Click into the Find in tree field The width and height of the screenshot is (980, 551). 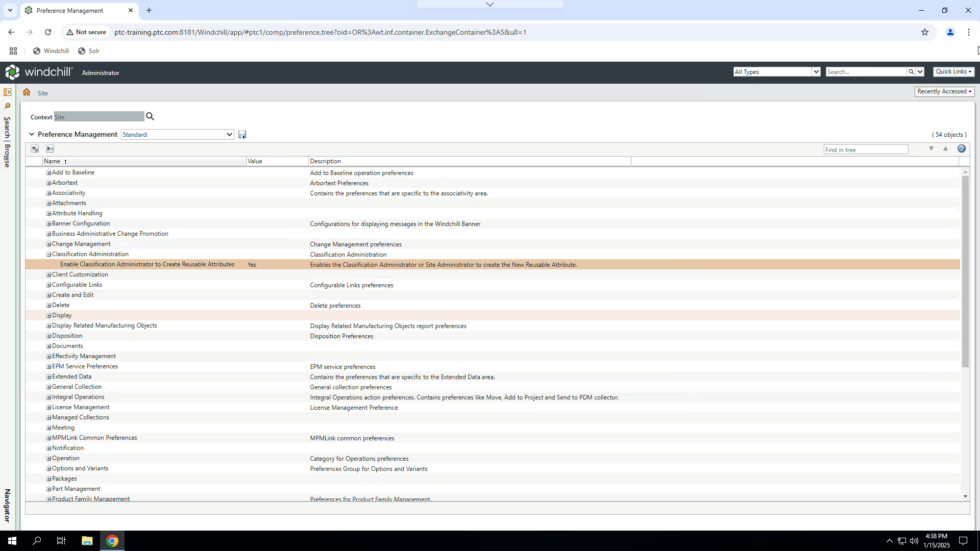pos(866,150)
